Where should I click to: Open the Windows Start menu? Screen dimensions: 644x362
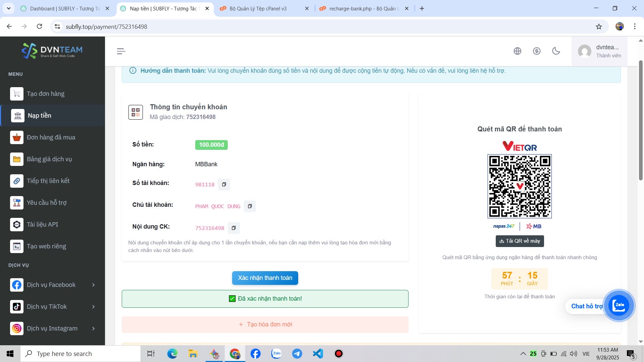pyautogui.click(x=10, y=354)
